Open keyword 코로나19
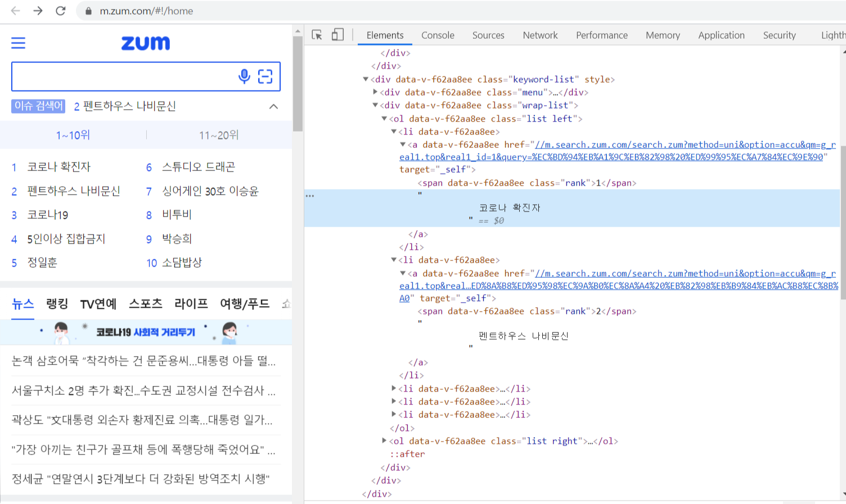846x504 pixels. pos(48,215)
